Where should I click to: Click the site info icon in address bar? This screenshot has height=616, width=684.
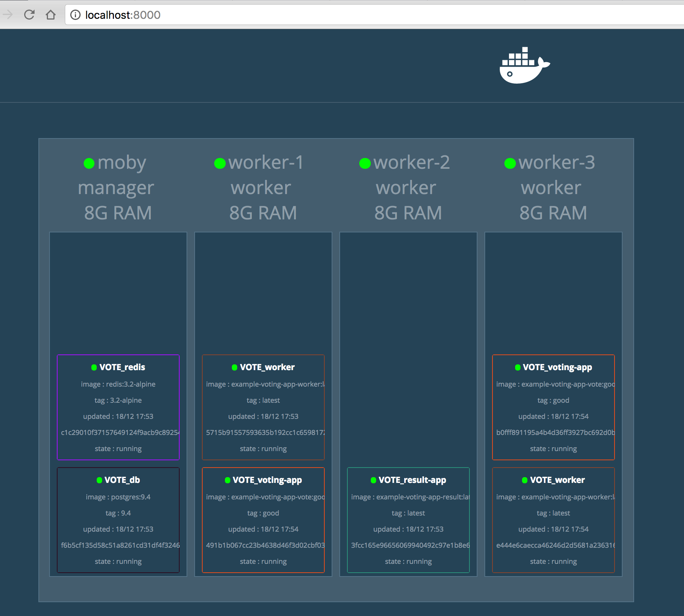tap(76, 15)
